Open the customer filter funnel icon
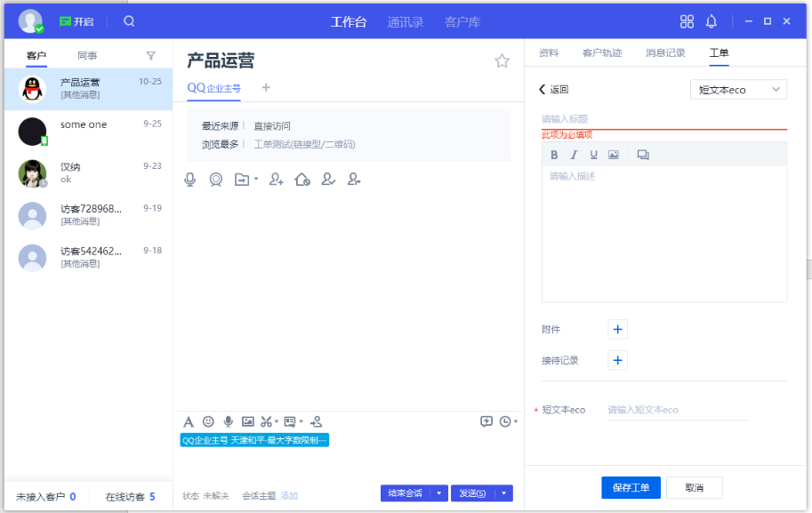Viewport: 812px width, 513px height. 150,55
